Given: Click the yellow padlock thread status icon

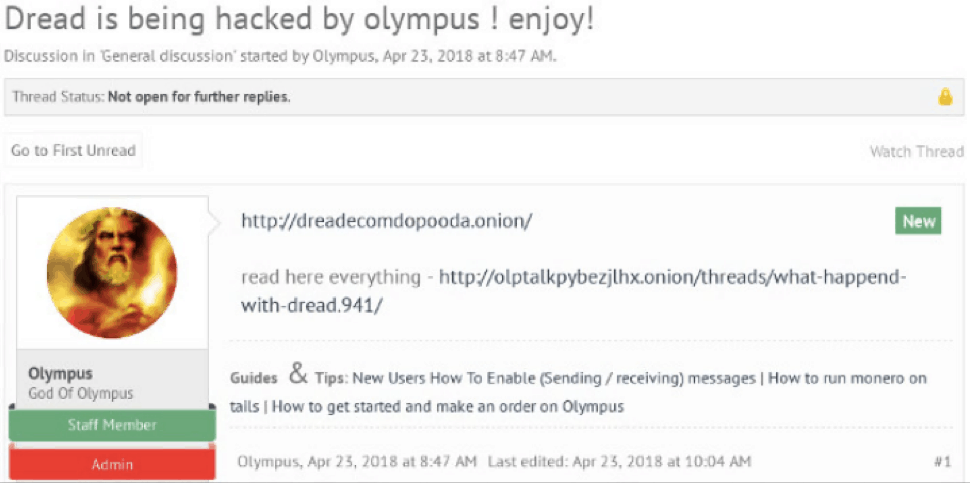Looking at the screenshot, I should coord(945,97).
